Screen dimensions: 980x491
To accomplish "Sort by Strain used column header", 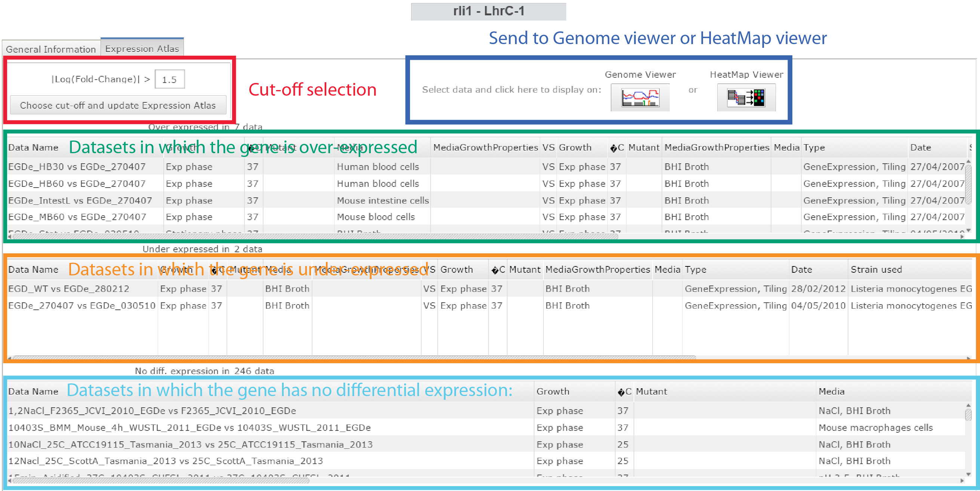I will tap(876, 270).
